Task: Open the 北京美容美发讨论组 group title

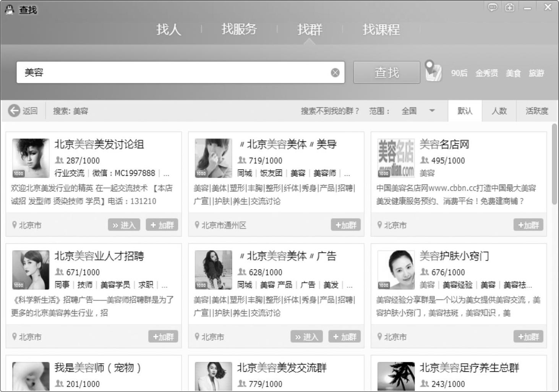Action: (99, 144)
